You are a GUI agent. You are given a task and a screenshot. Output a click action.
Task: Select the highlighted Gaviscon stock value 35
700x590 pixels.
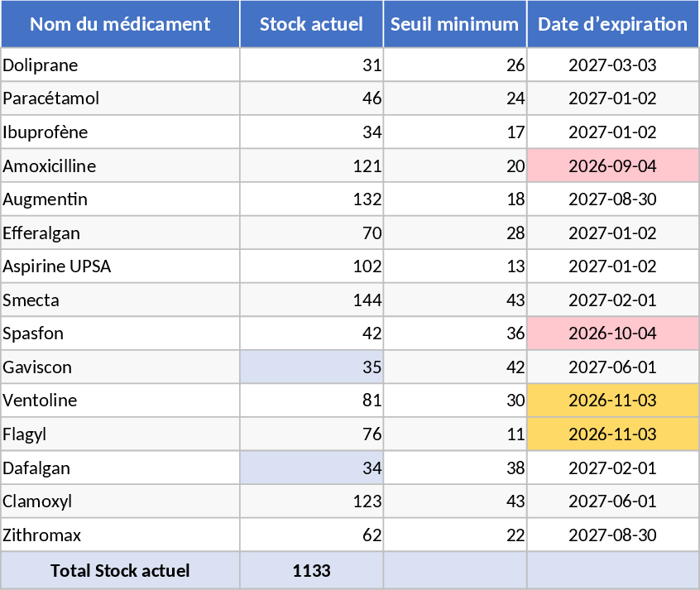(x=311, y=367)
